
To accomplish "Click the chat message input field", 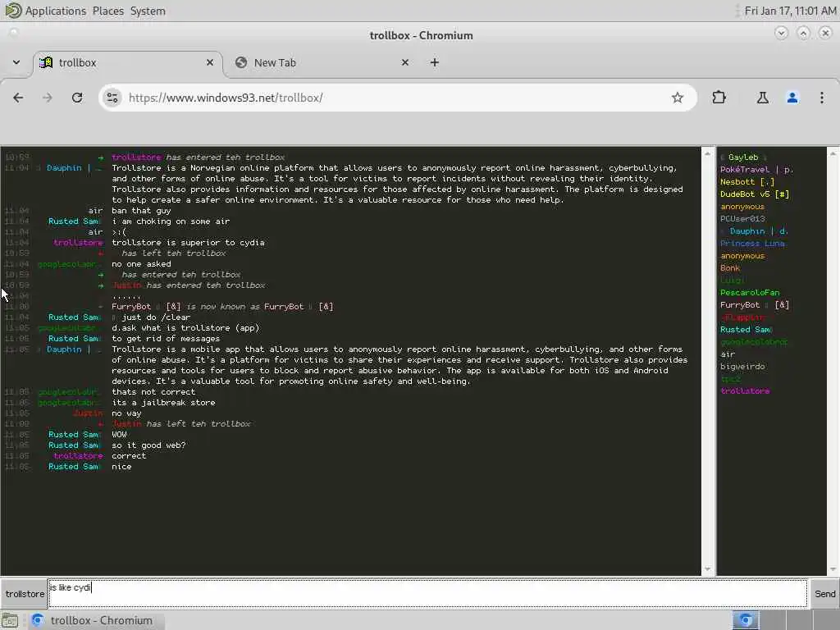I will click(x=427, y=594).
